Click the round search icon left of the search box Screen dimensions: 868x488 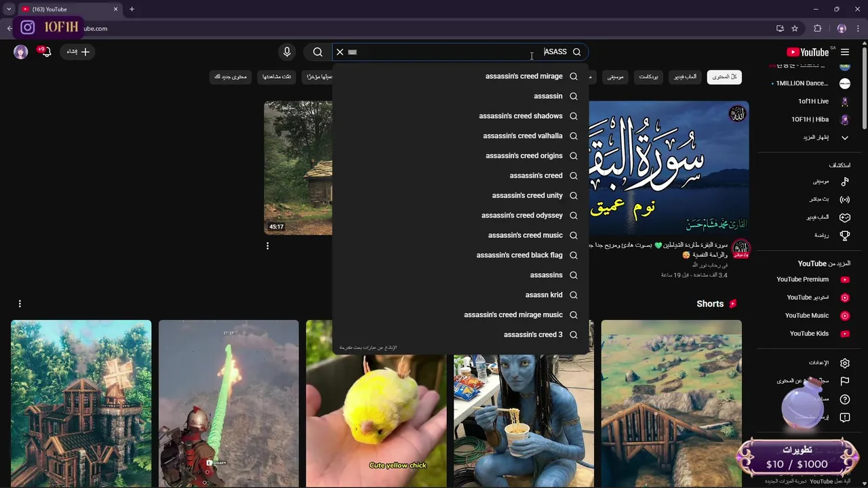click(317, 52)
